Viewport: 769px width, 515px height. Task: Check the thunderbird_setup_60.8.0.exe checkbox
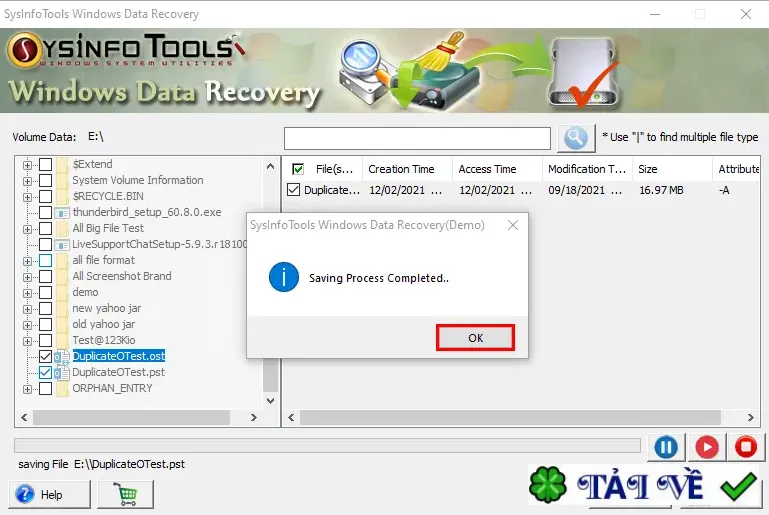coord(45,212)
